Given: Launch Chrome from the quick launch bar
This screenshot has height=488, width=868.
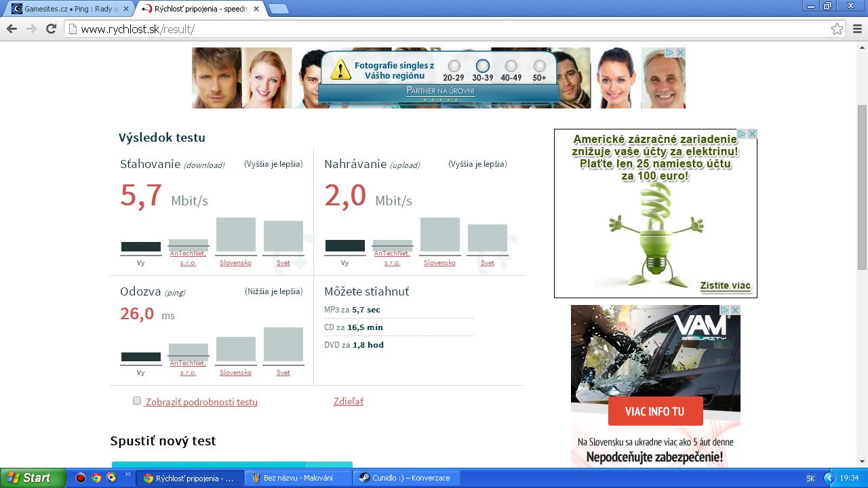Looking at the screenshot, I should 96,478.
